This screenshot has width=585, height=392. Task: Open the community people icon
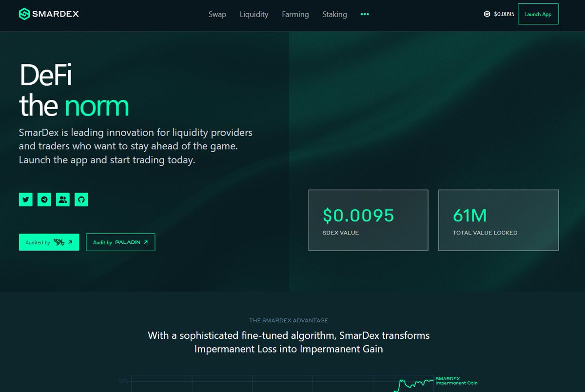pos(62,199)
